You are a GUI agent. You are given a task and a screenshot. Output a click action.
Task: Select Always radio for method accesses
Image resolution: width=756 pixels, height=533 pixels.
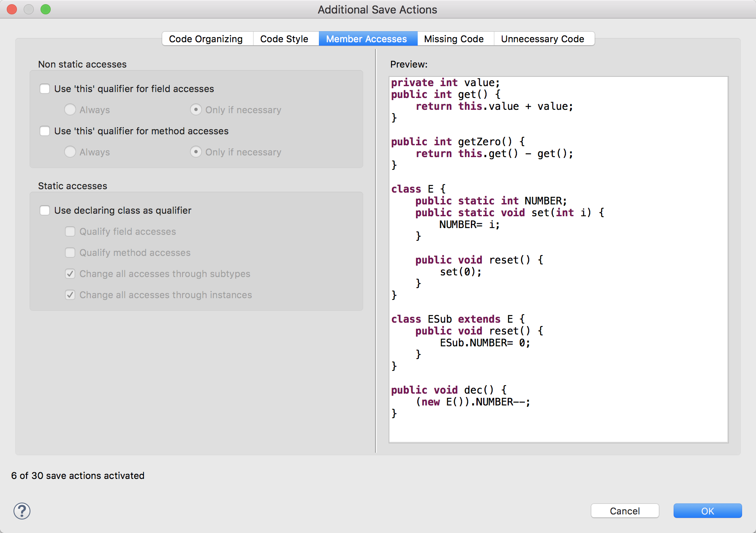pos(70,152)
